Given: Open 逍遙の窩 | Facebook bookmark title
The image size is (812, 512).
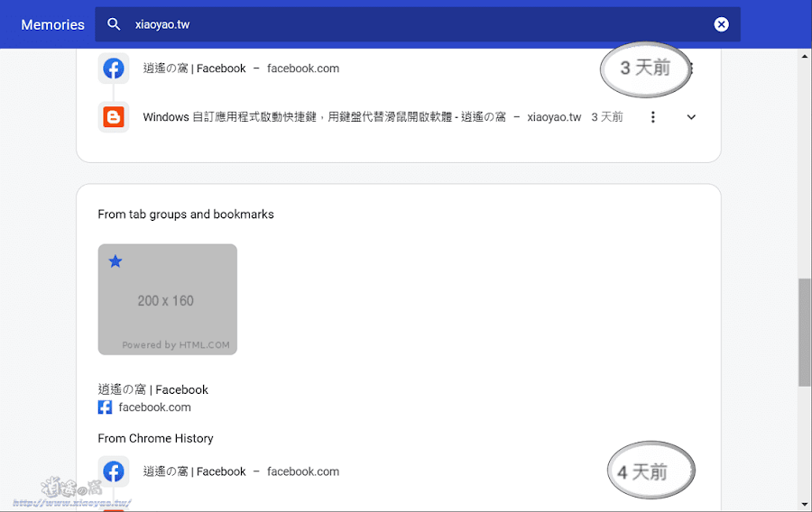Looking at the screenshot, I should [x=152, y=389].
